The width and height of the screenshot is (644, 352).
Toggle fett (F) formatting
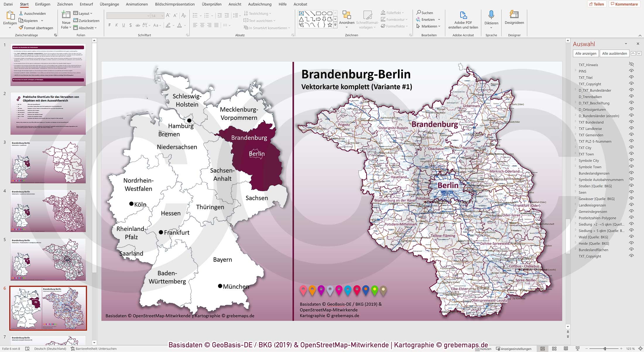109,25
